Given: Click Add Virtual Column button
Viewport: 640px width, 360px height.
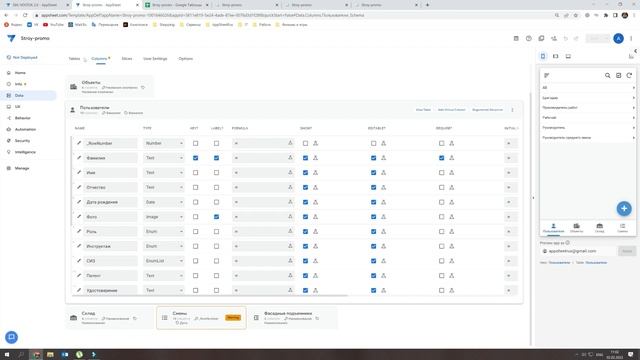Looking at the screenshot, I should (451, 110).
